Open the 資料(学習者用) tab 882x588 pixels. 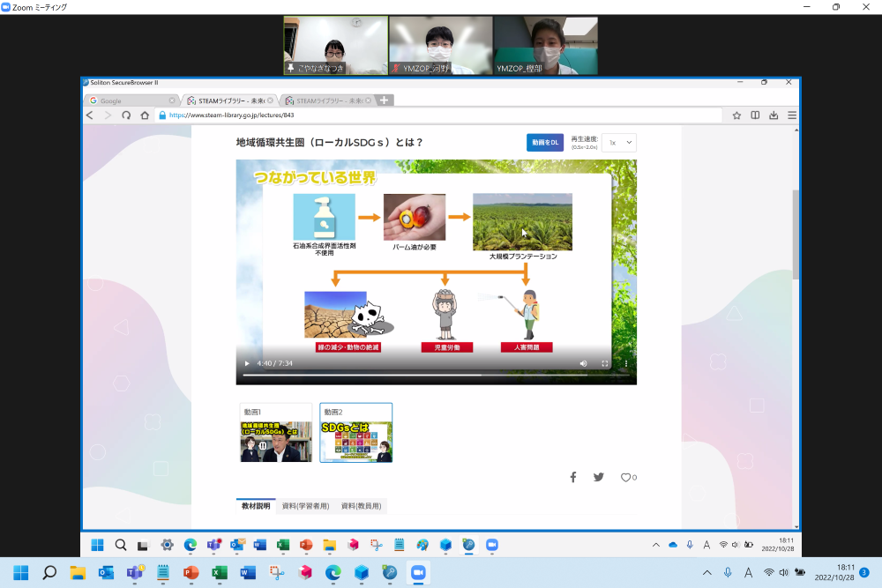pyautogui.click(x=305, y=506)
